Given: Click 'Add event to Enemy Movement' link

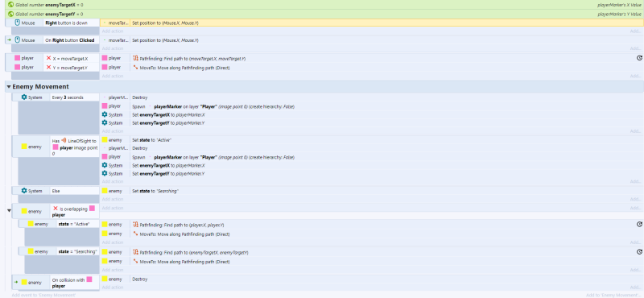Looking at the screenshot, I should click(43, 295).
